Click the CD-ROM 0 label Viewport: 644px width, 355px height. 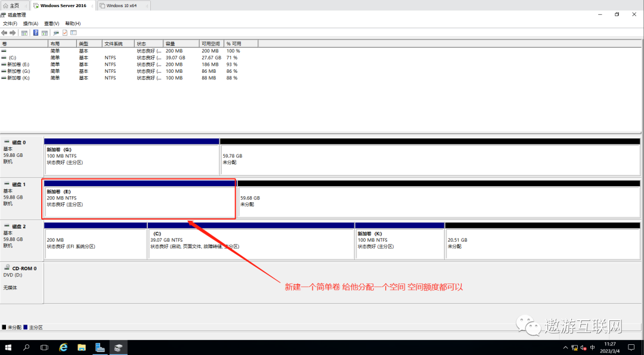click(24, 268)
